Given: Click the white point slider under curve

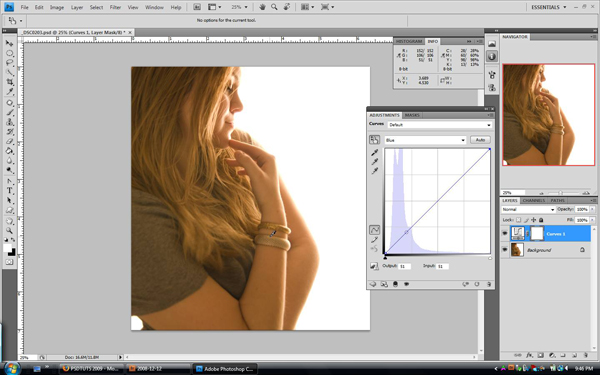Looking at the screenshot, I should 490,258.
